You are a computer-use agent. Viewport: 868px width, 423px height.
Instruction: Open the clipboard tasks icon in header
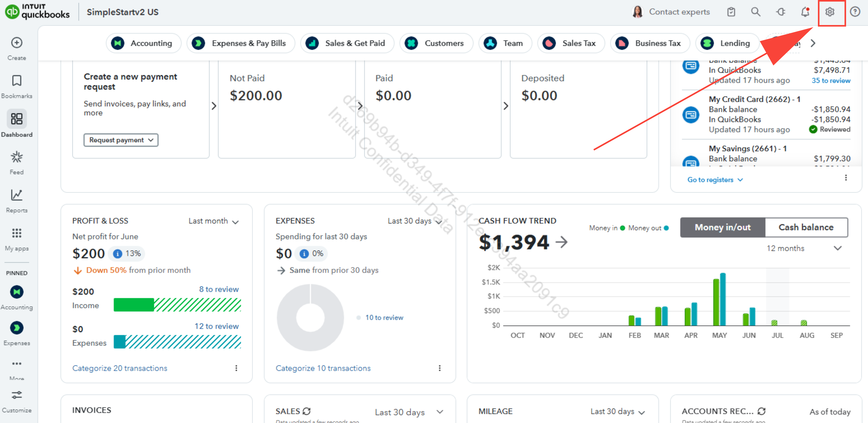click(731, 12)
